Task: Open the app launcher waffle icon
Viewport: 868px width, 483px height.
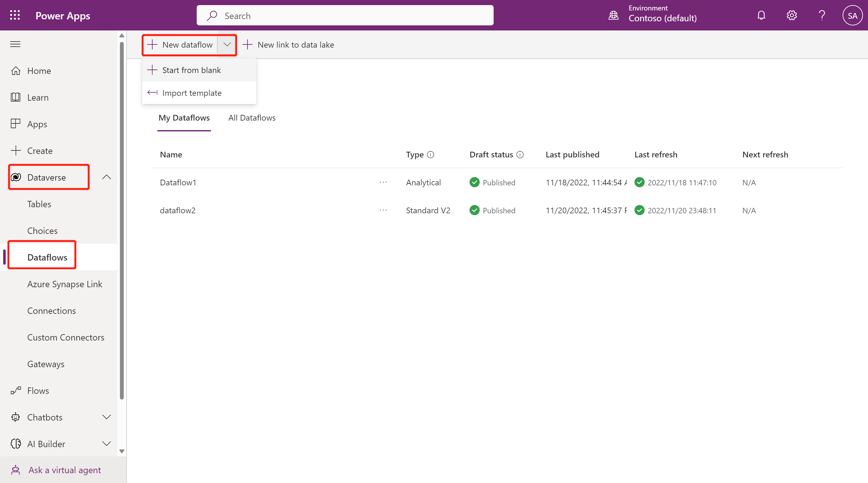Action: [15, 15]
